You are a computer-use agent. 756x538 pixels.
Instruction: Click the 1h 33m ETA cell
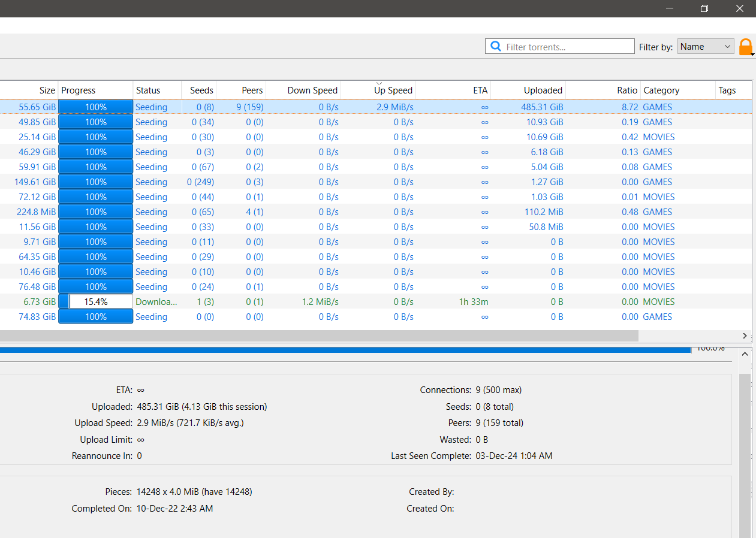point(474,302)
